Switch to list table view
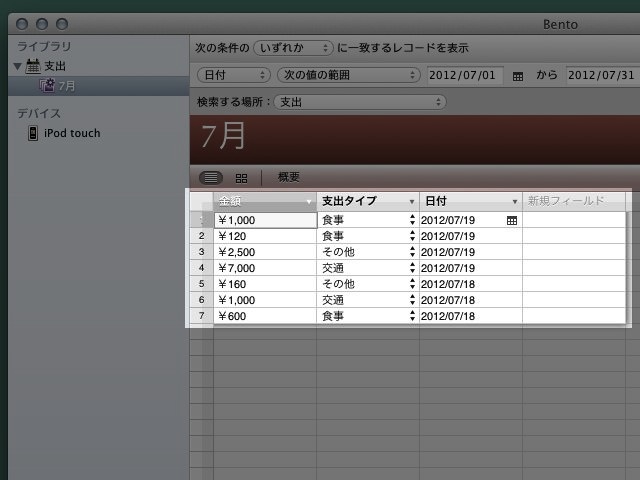Viewport: 640px width, 480px height. click(211, 178)
